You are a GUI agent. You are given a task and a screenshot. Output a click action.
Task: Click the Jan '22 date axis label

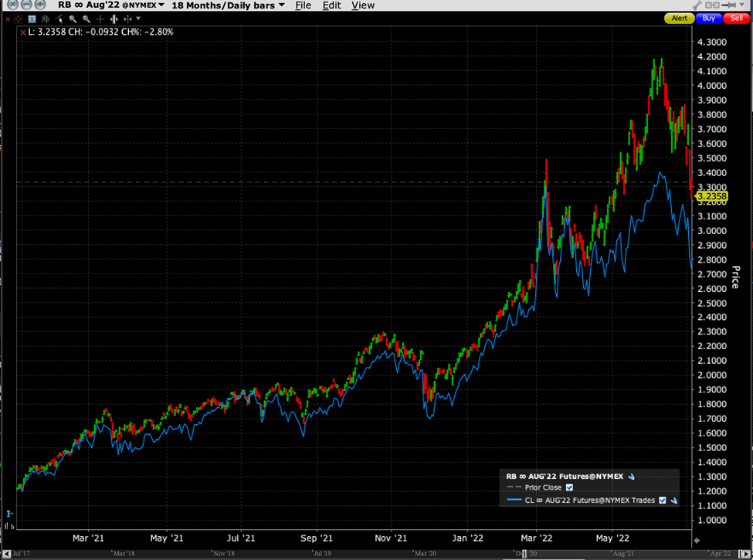(467, 538)
